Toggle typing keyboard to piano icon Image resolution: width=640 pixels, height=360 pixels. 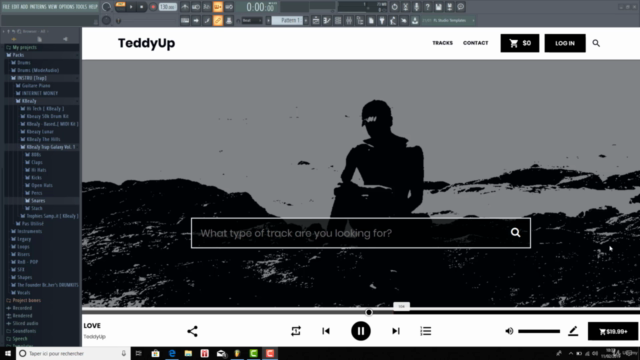click(x=185, y=20)
